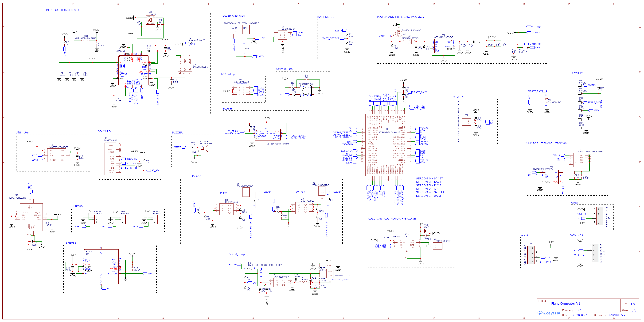Select the ISM330DHCXTR IMU IC4 symbol
This screenshot has width=644, height=322.
pyautogui.click(x=31, y=217)
